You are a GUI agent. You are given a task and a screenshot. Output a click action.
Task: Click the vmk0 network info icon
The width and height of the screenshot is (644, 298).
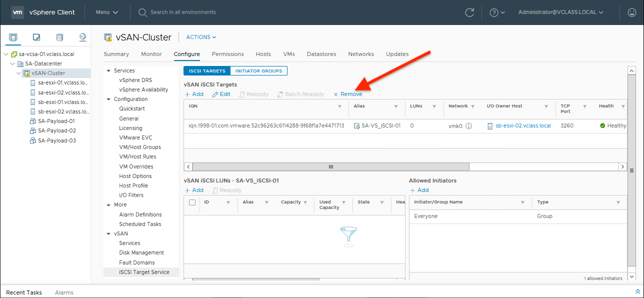tap(469, 126)
